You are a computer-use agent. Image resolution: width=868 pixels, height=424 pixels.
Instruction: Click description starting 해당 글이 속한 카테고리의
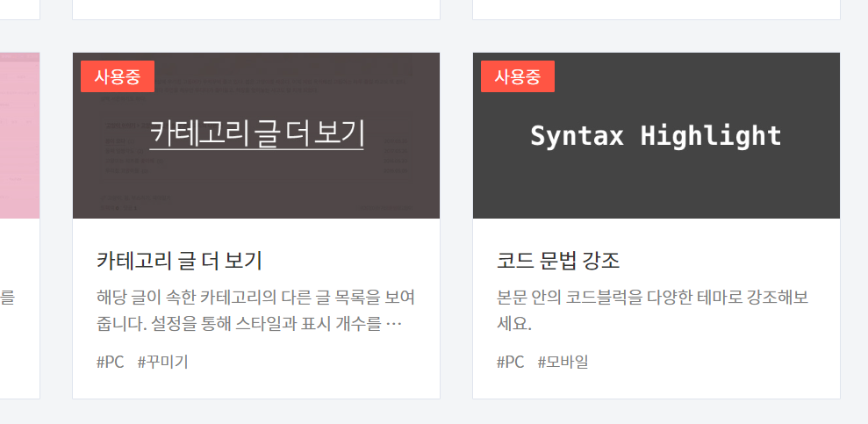point(255,311)
